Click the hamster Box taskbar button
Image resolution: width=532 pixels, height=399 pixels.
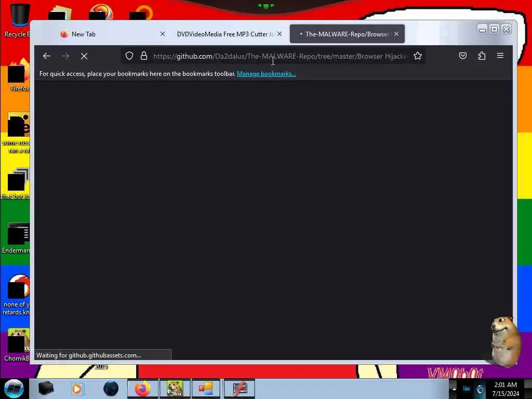[x=175, y=389]
